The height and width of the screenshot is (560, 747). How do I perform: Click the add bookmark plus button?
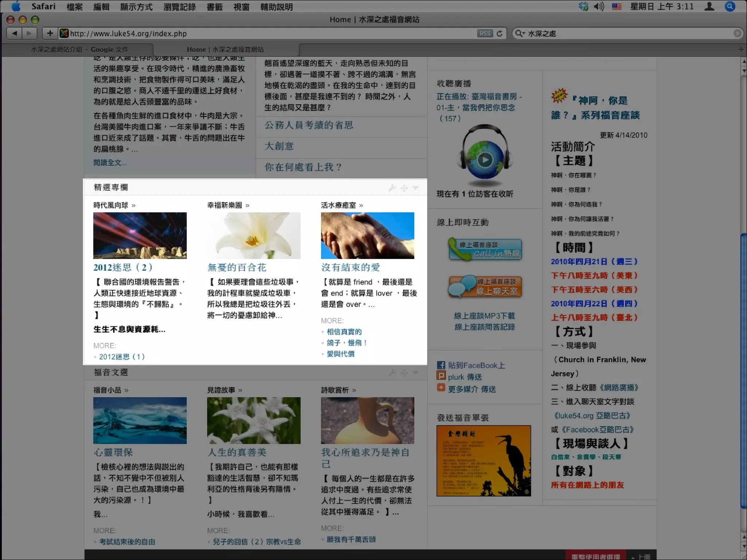coord(50,34)
